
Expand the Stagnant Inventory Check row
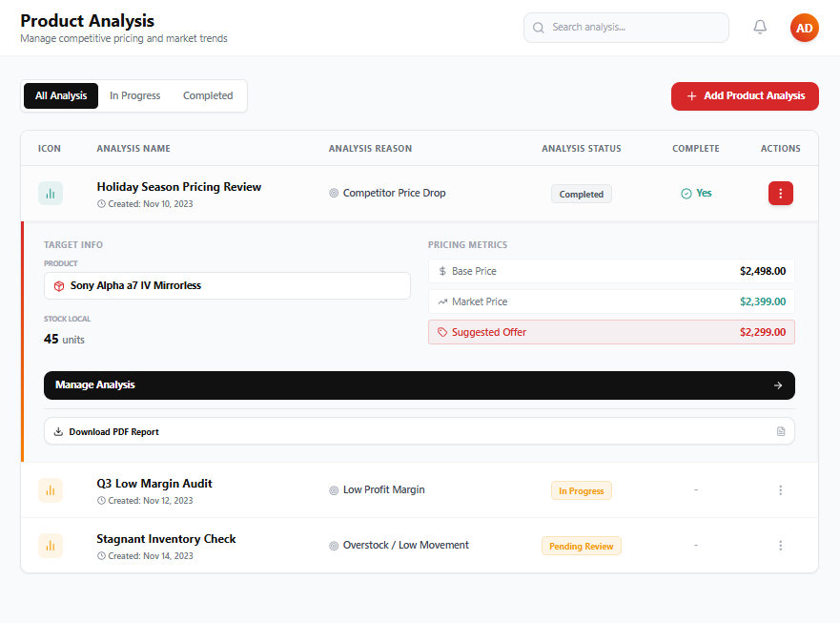[x=420, y=546]
